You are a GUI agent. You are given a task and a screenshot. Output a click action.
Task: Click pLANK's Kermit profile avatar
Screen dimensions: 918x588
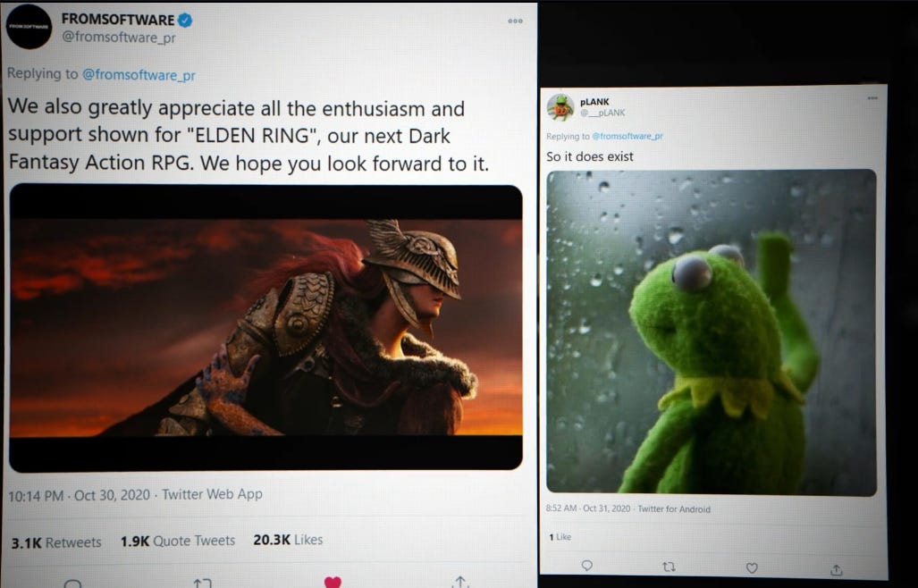point(560,107)
